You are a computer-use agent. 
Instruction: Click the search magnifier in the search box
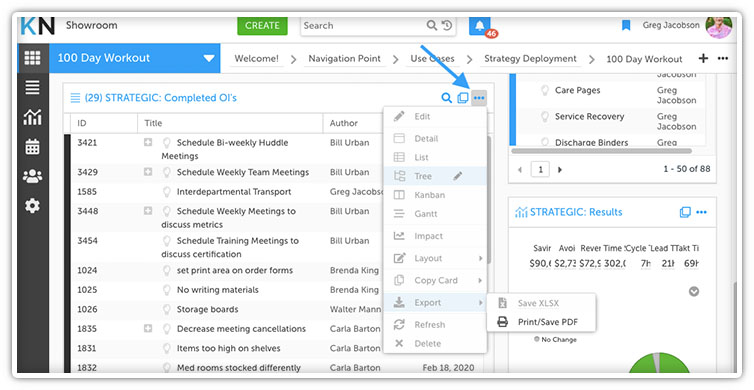point(431,25)
